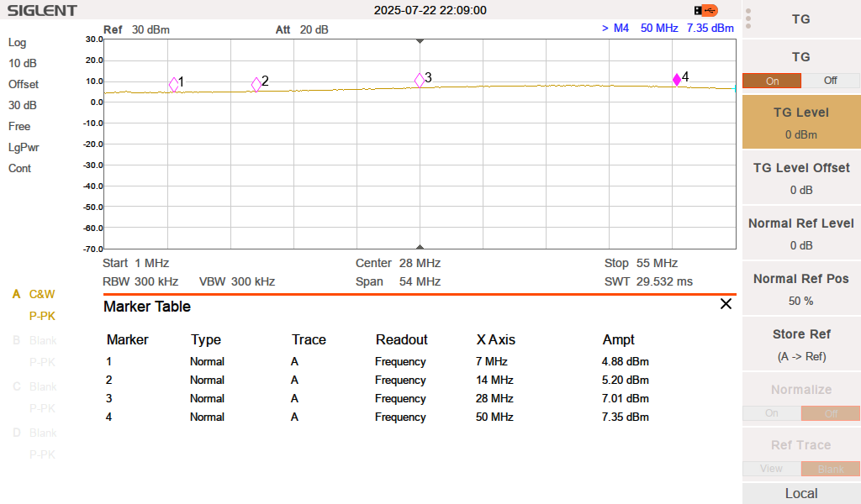Screen dimensions: 861x504
Task: Click trace A's C&W mode indicator
Action: [x=40, y=295]
